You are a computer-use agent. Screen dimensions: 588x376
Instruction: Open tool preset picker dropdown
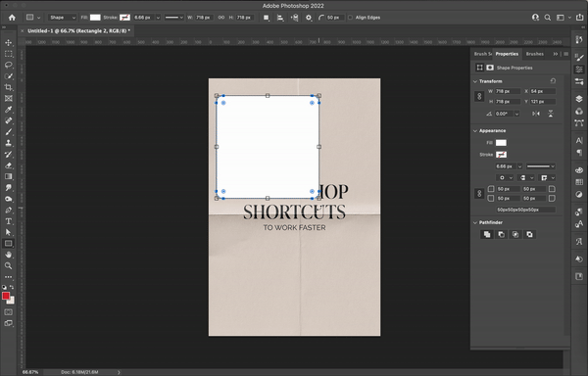pos(32,18)
